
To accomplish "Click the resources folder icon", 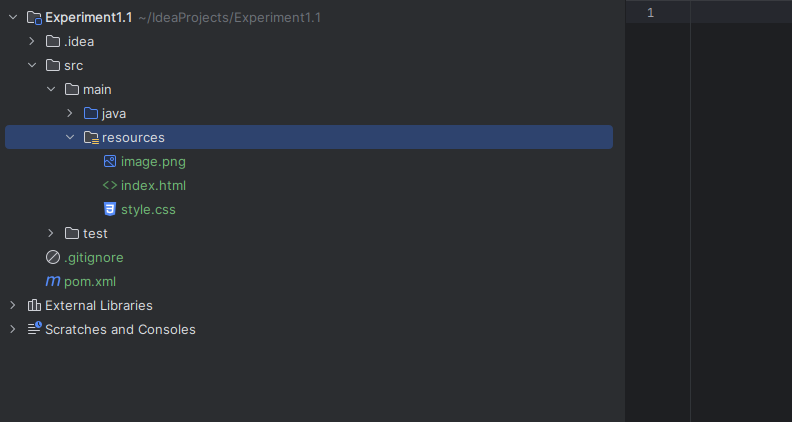I will 91,137.
